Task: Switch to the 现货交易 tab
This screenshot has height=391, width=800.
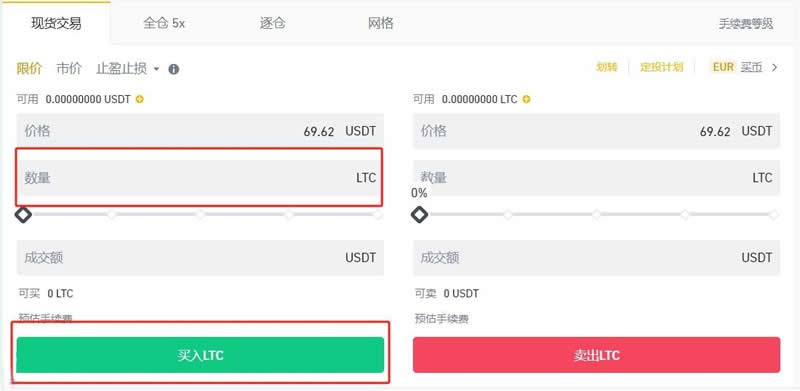Action: (56, 23)
